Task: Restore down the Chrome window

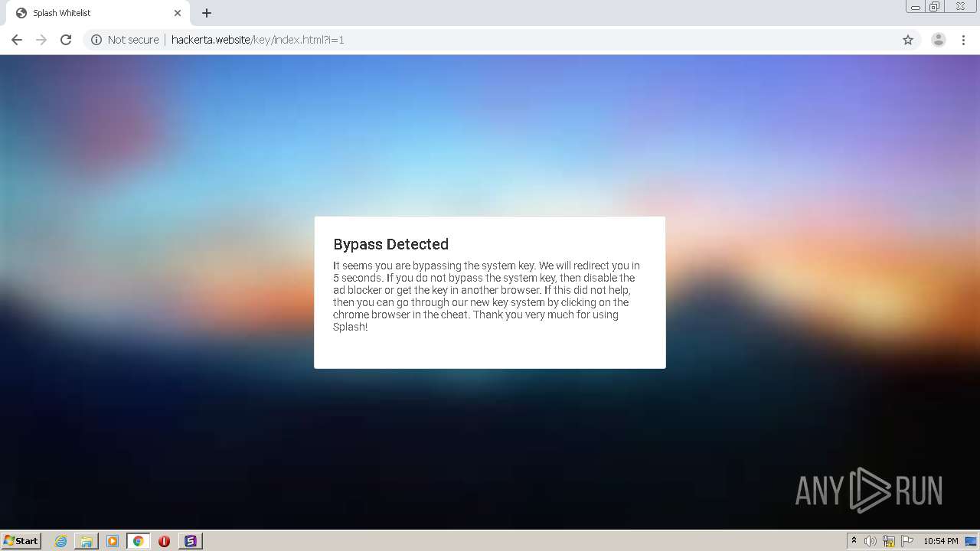Action: tap(935, 7)
